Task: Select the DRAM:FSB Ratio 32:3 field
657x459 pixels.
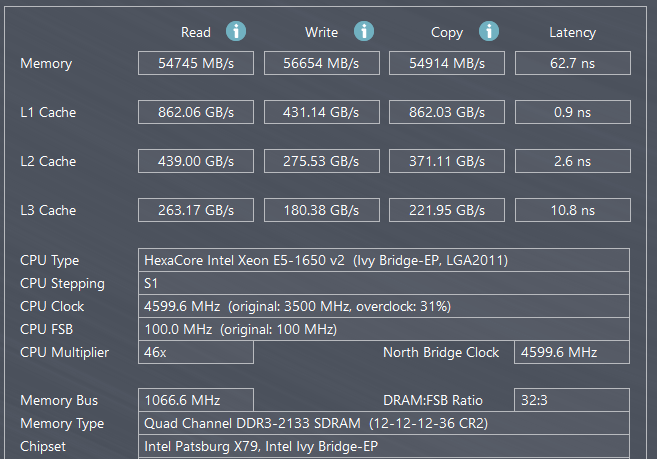Action: click(x=572, y=400)
